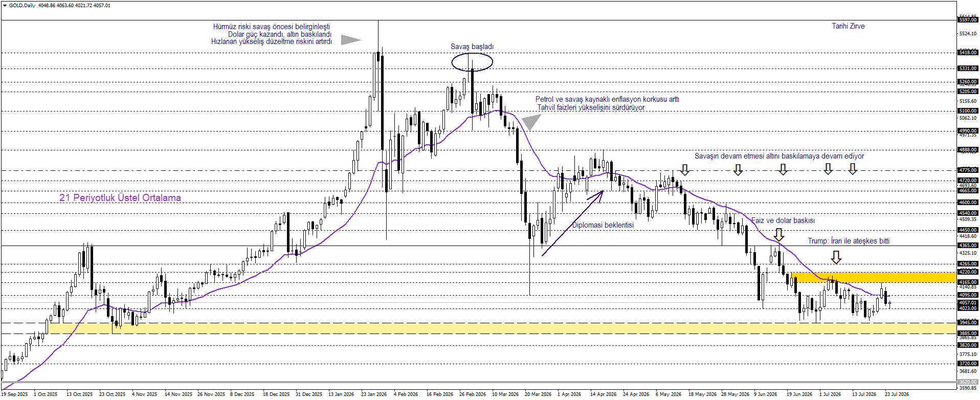The height and width of the screenshot is (400, 980).
Task: Click the '19 Jun 2026' date on time axis
Action: point(800,394)
